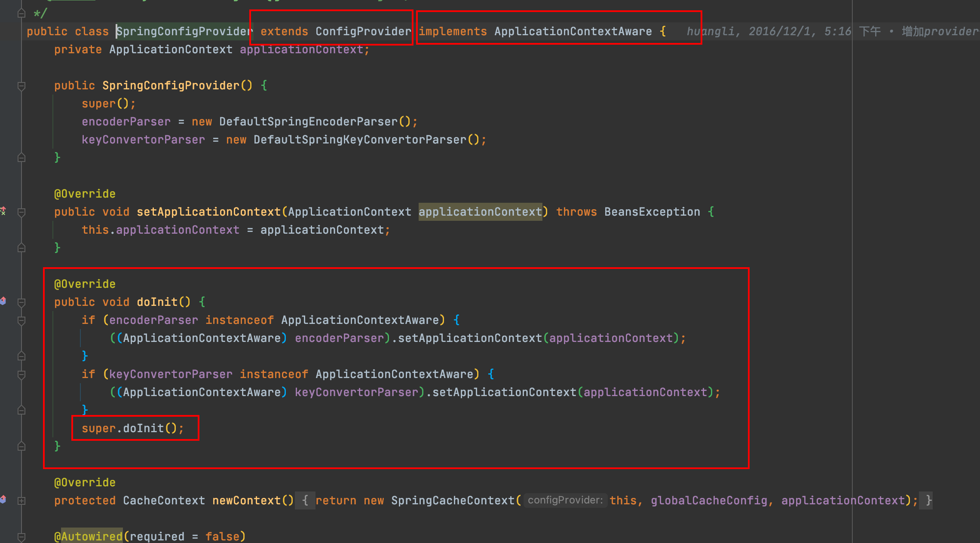Click this.applicationContext in the setter body
980x543 pixels.
(x=160, y=230)
